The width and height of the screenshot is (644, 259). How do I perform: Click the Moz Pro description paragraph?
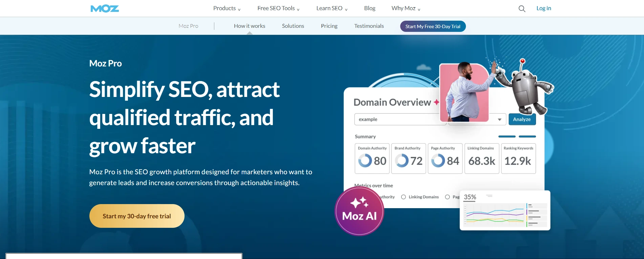click(200, 177)
